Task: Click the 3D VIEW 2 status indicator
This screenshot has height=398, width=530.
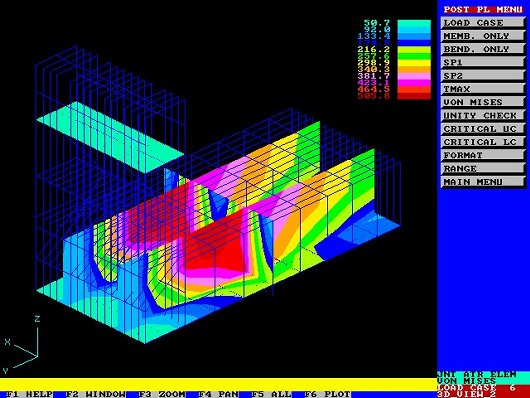Action: [x=466, y=394]
